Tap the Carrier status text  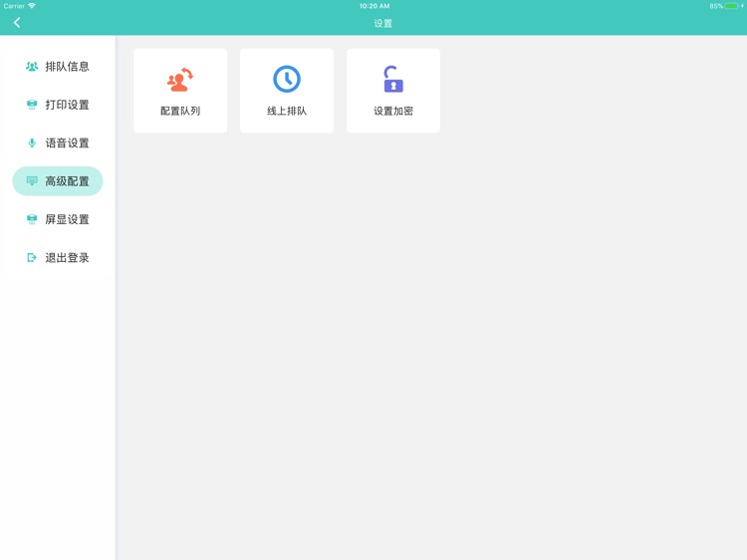click(x=14, y=6)
